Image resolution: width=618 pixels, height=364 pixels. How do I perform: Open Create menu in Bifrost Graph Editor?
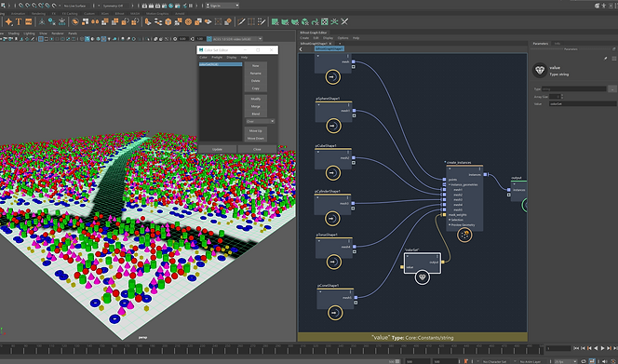(304, 38)
